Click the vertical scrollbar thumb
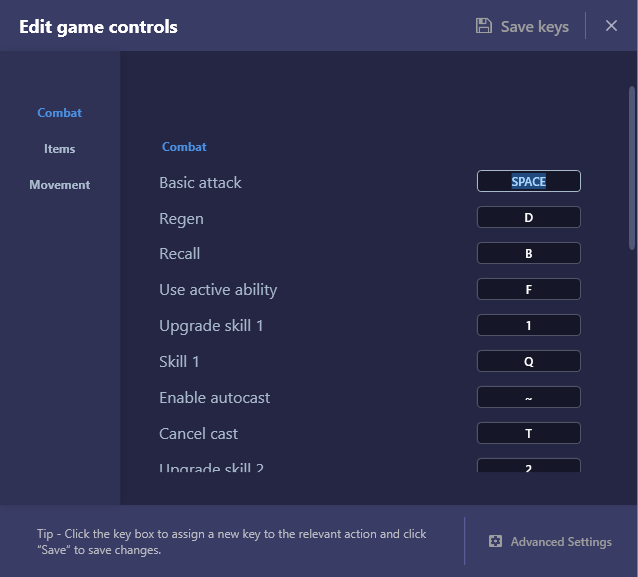 (632, 167)
